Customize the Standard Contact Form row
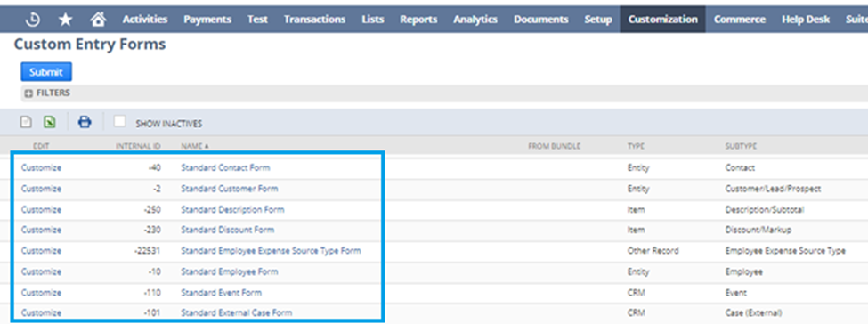The height and width of the screenshot is (324, 868). [42, 167]
